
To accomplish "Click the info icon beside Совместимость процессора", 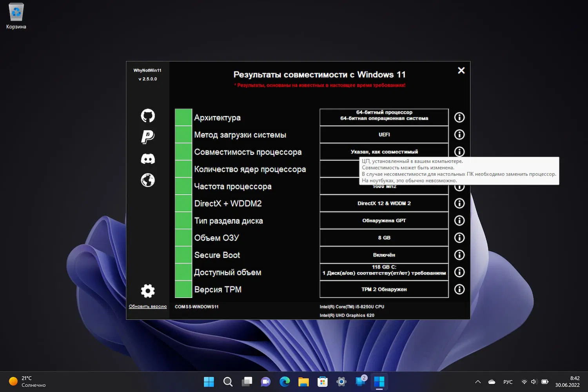I will tap(459, 151).
